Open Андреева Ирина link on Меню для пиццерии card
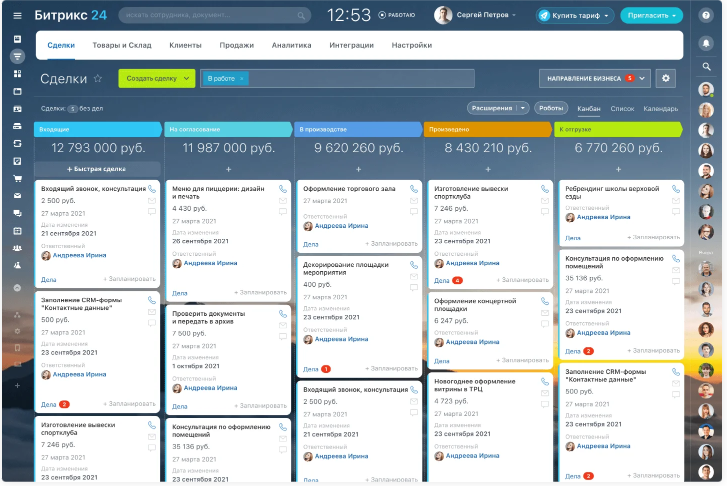Screen dimensions: 727x486 tap(210, 263)
